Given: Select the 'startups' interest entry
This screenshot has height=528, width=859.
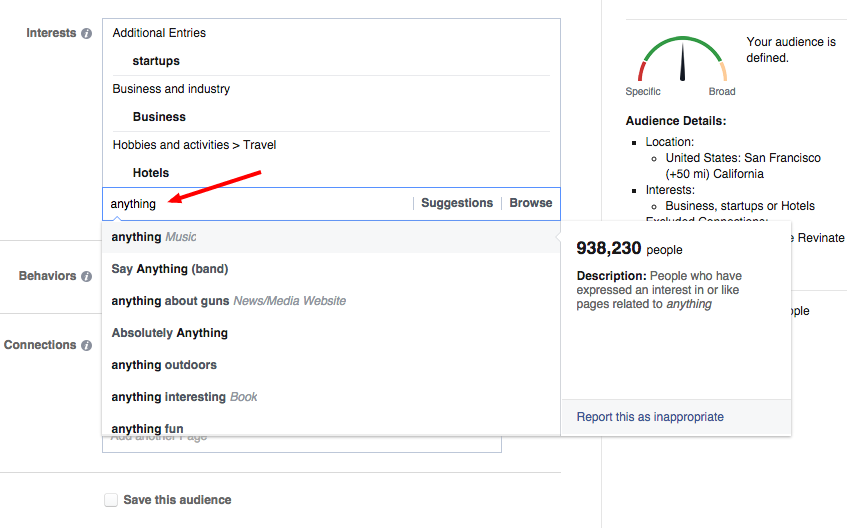Looking at the screenshot, I should (156, 61).
